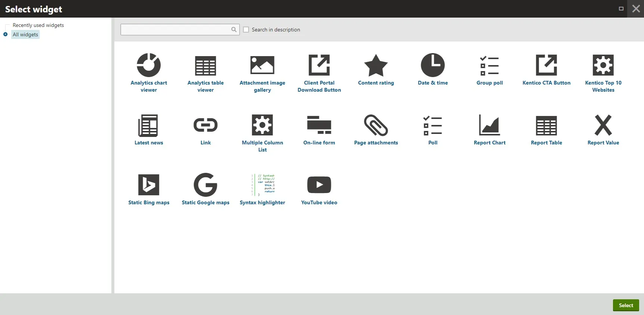
Task: Select the Report Table widget icon
Action: coord(546,125)
